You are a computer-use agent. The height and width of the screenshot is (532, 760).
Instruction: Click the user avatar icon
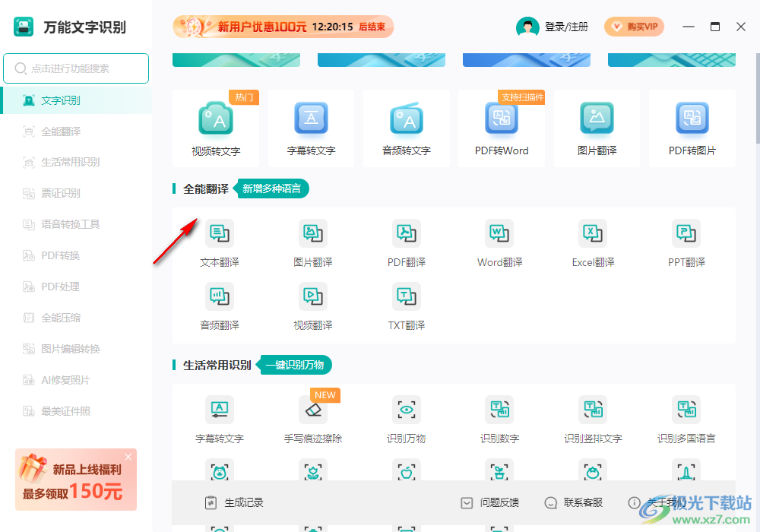tap(527, 27)
